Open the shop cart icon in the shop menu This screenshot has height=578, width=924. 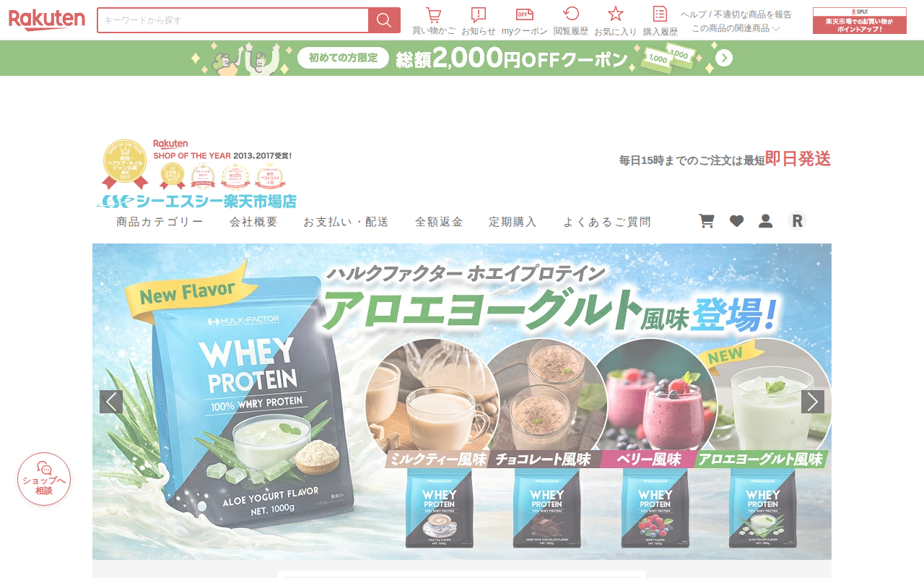pyautogui.click(x=707, y=221)
